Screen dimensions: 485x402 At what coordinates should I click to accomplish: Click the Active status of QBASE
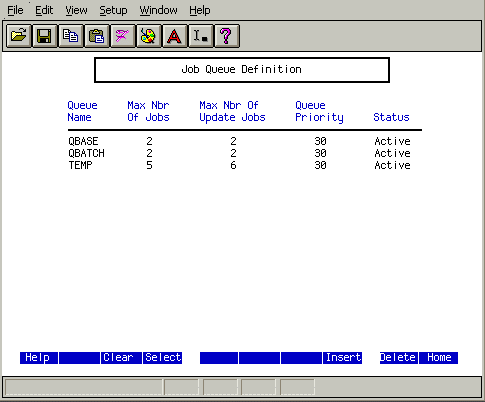392,141
